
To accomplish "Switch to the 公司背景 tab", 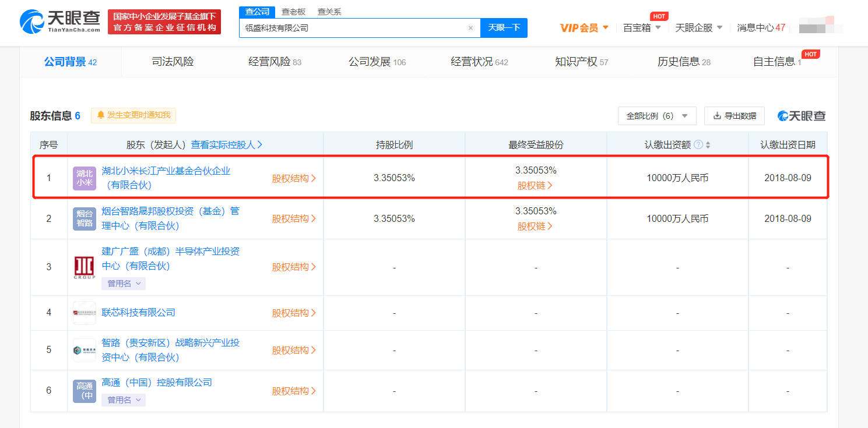I will [71, 62].
